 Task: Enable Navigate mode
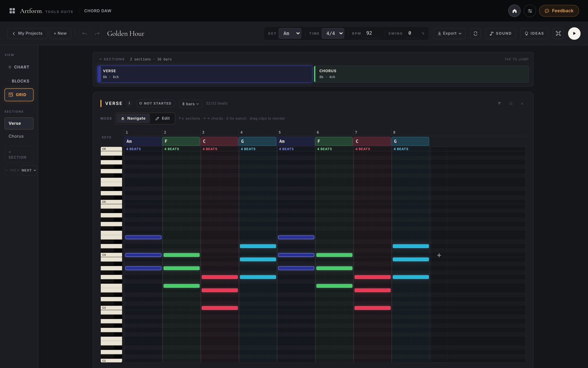(x=133, y=118)
